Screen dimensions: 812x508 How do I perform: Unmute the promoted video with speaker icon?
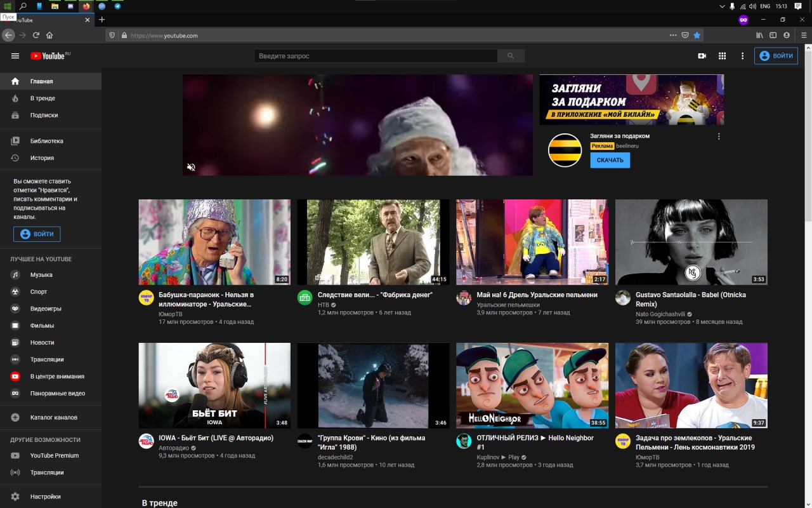tap(191, 167)
